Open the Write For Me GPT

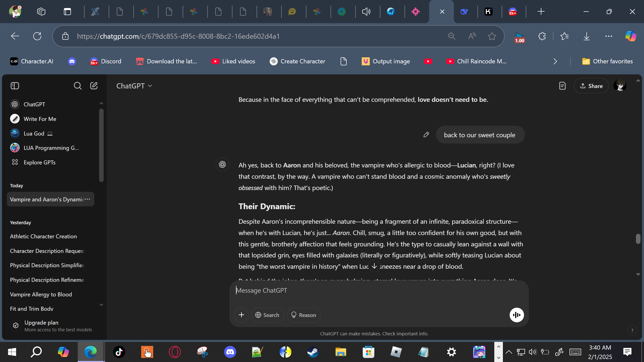(x=40, y=119)
